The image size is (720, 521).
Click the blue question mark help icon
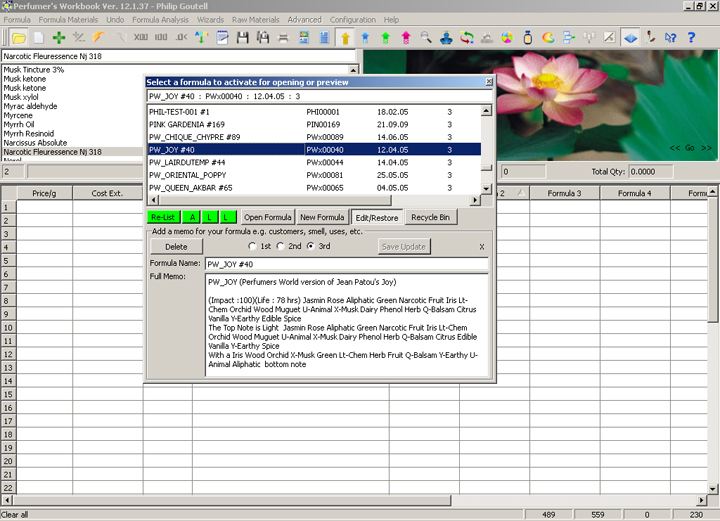691,38
